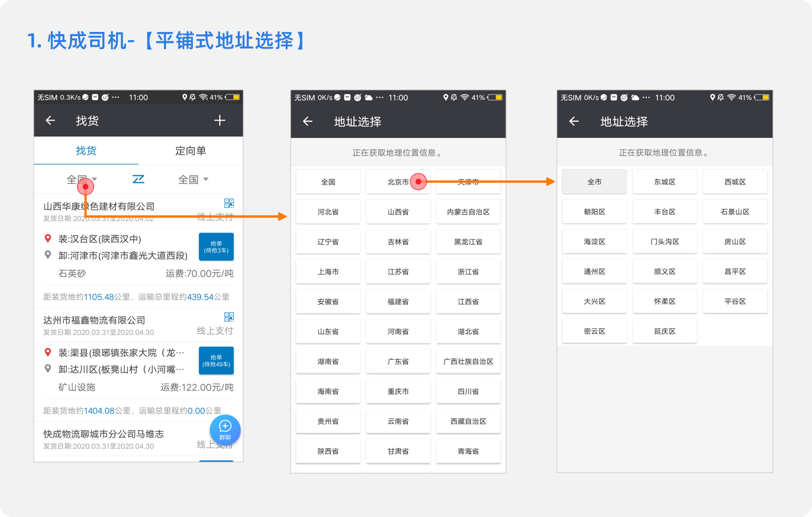Go back from the province 地址选择 screen
The height and width of the screenshot is (517, 812).
pos(307,121)
